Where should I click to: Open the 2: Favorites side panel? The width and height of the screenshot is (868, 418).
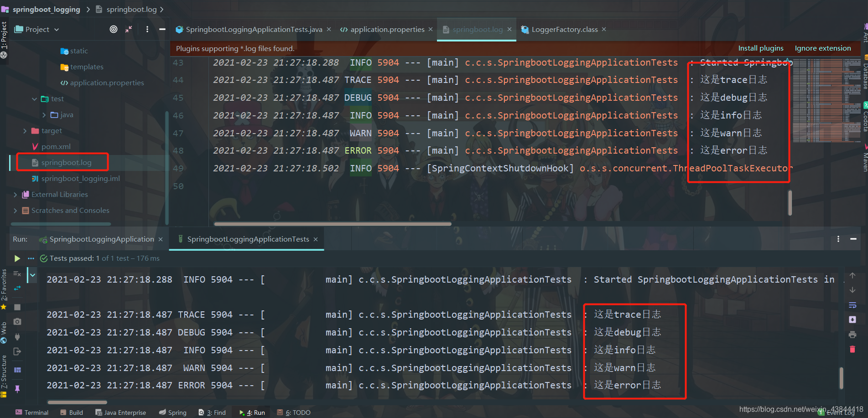(x=4, y=289)
